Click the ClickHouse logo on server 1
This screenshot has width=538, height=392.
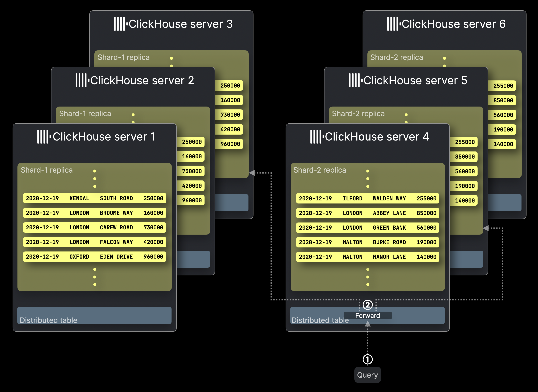coord(44,137)
